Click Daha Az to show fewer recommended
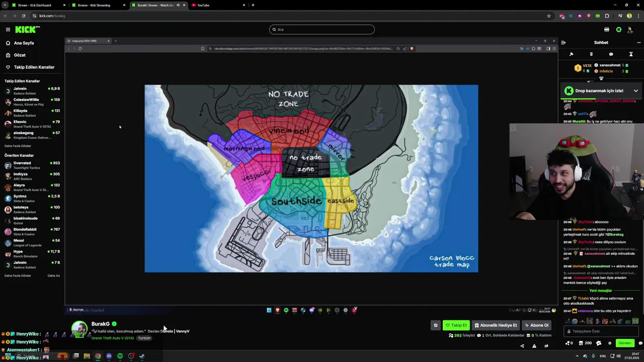Screen dimensions: 644x362 [54, 276]
